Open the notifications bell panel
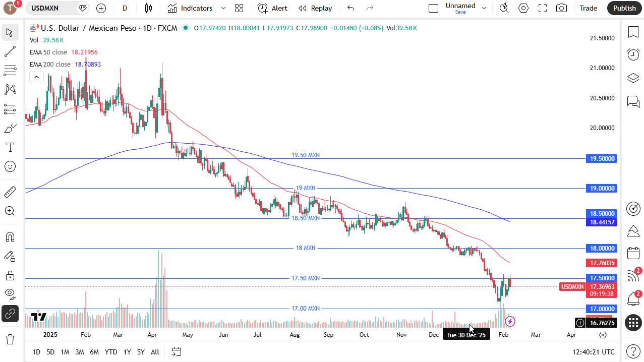Image resolution: width=644 pixels, height=362 pixels. pyautogui.click(x=633, y=298)
